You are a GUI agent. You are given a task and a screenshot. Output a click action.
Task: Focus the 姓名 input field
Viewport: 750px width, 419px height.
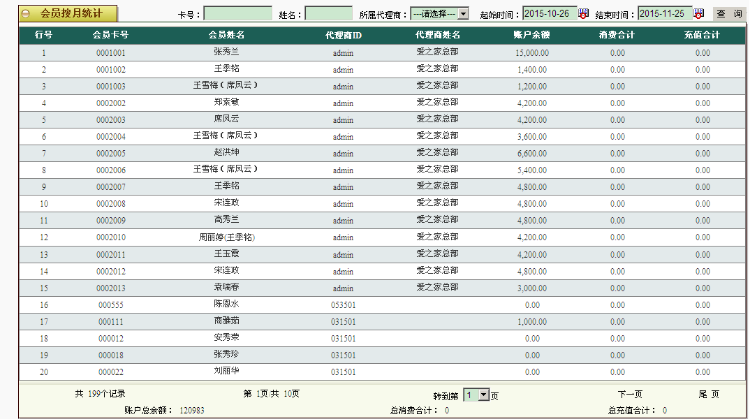[329, 13]
